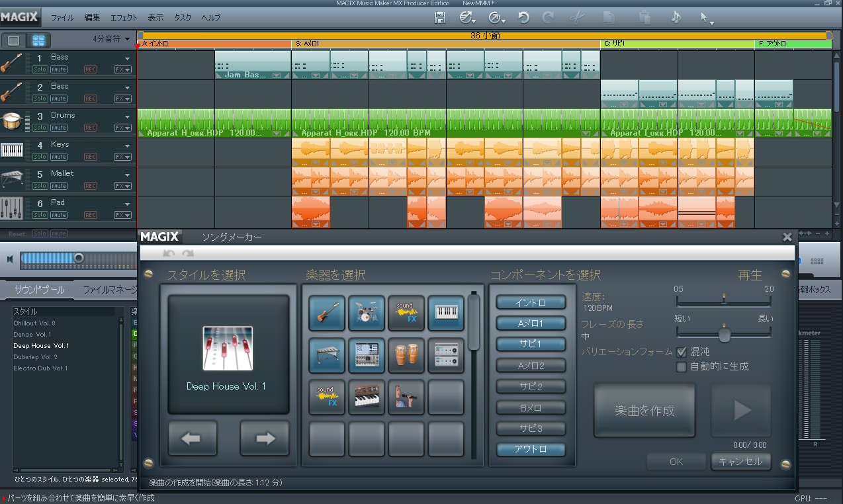The image size is (843, 504).
Task: Select the conga percussion instrument tile
Action: click(406, 355)
